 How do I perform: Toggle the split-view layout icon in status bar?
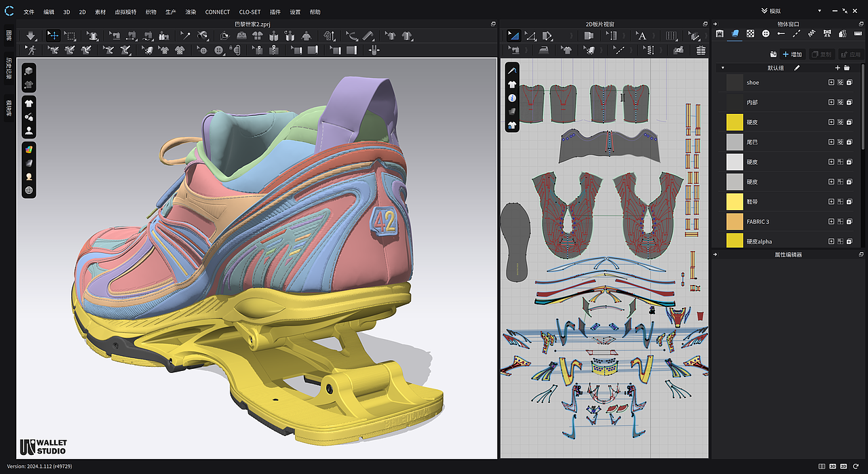pyautogui.click(x=822, y=467)
